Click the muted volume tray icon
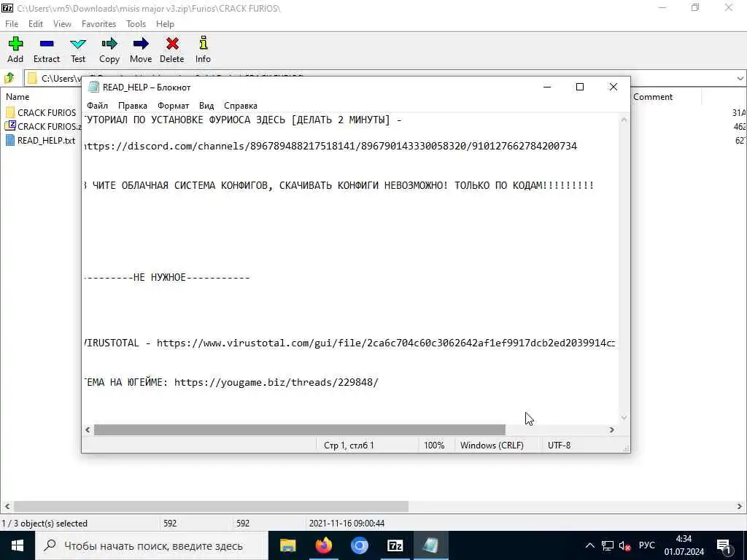This screenshot has width=747, height=560. point(624,545)
